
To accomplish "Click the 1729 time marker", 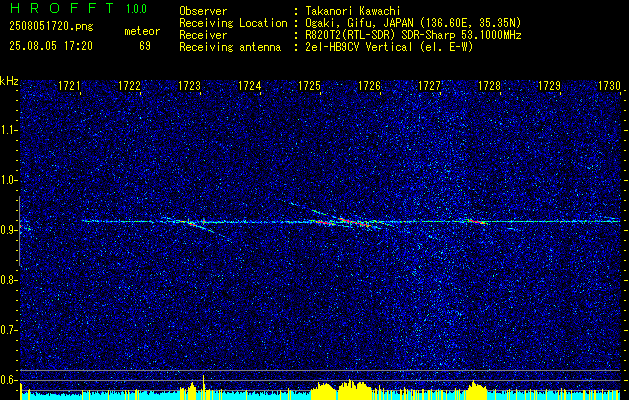I will [549, 85].
